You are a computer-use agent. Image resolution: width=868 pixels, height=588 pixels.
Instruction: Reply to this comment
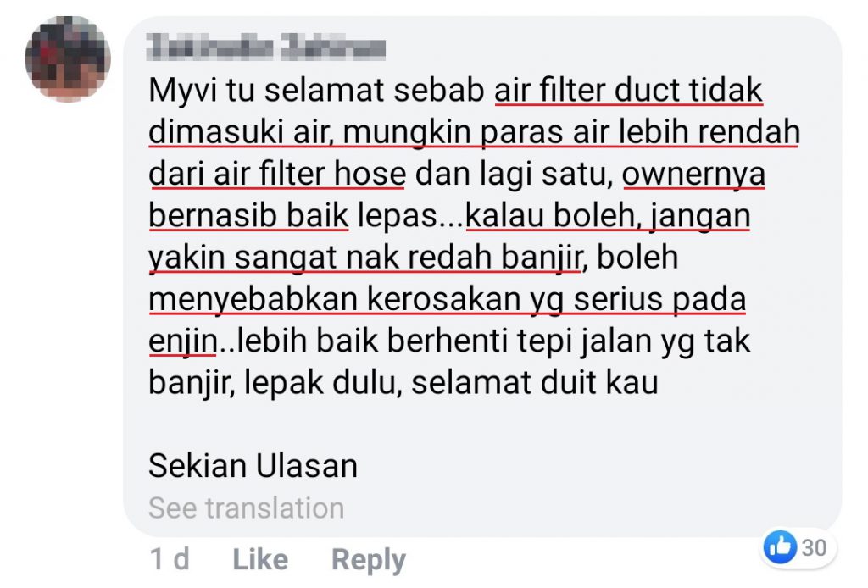(369, 560)
